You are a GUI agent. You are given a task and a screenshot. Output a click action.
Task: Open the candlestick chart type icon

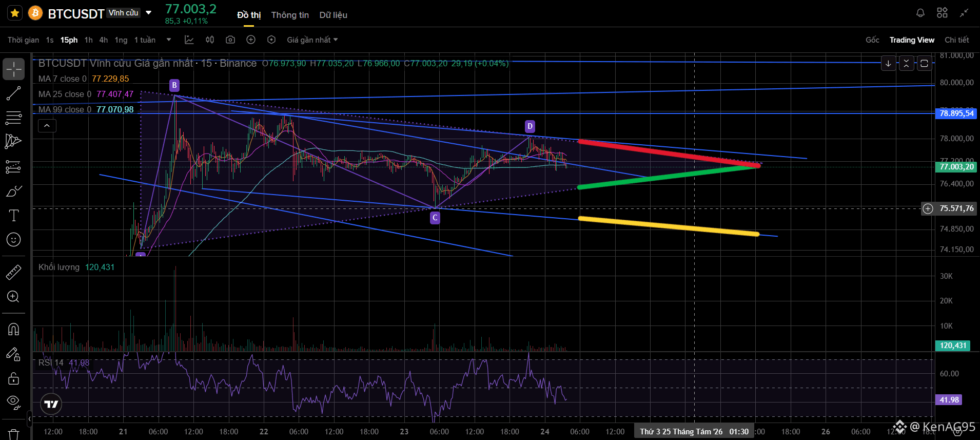pyautogui.click(x=210, y=40)
